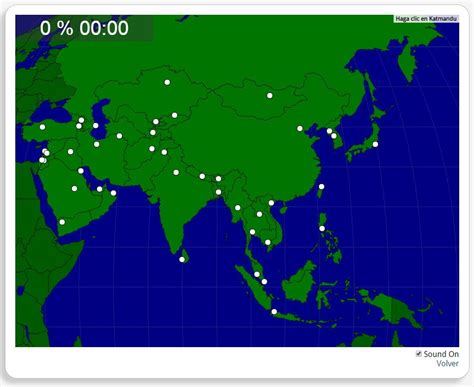474x387 pixels.
Task: Select the Tehran dot in Iran
Action: tap(97, 144)
